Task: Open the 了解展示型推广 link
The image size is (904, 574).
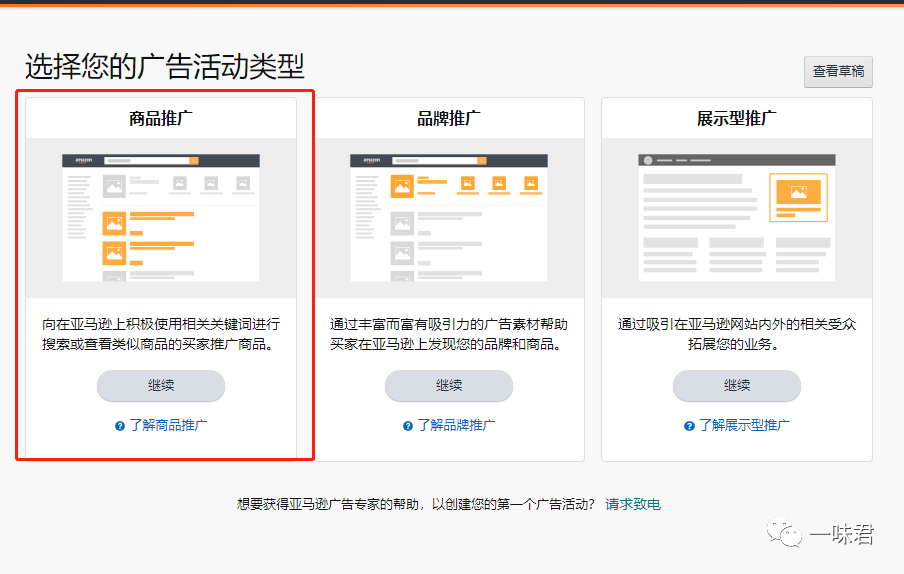Action: pyautogui.click(x=744, y=425)
